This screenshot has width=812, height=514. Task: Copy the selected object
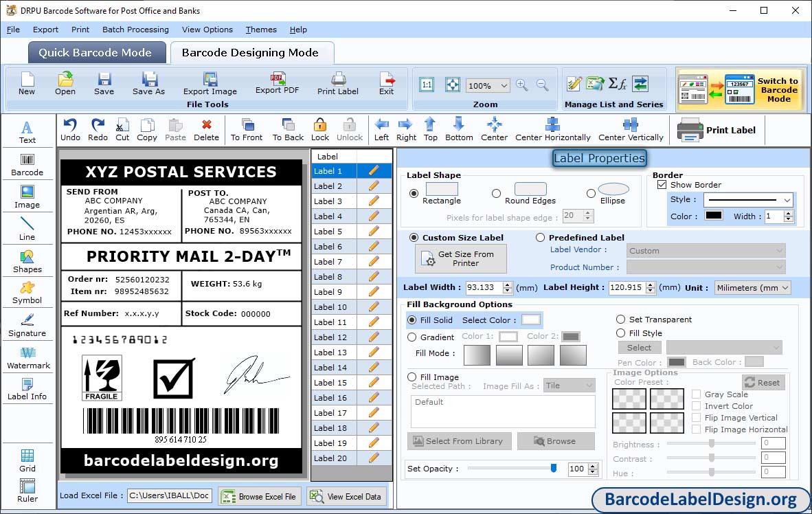tap(147, 130)
